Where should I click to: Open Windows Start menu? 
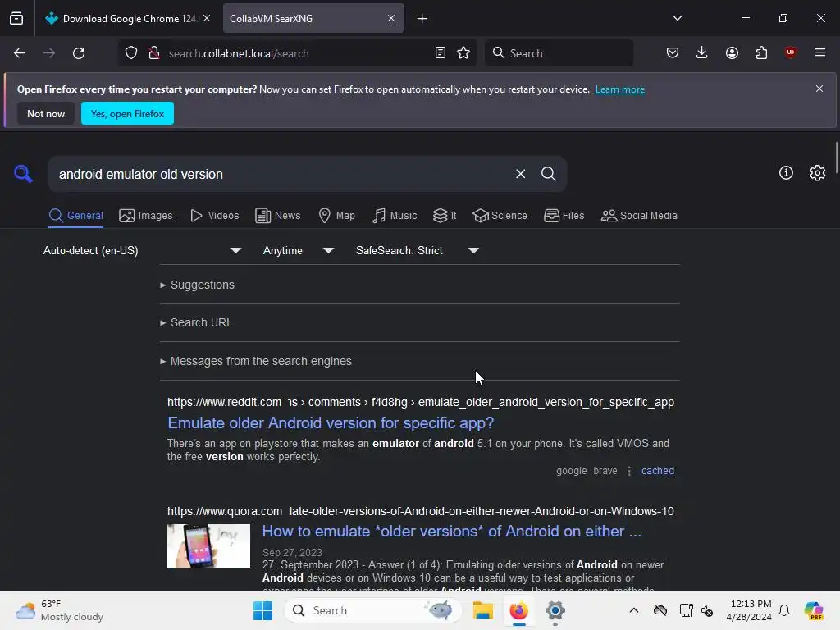pos(262,610)
